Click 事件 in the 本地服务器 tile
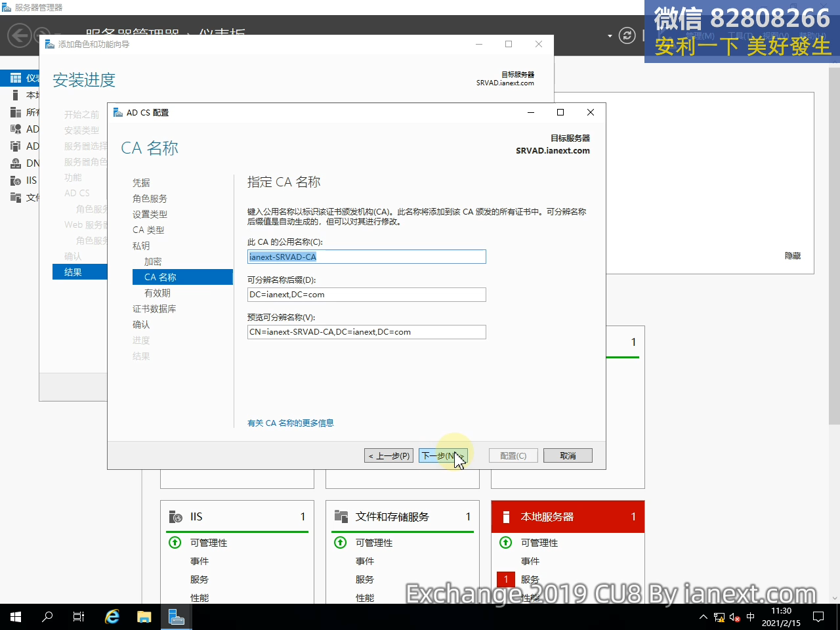Screen dimensions: 840x630 (530, 561)
